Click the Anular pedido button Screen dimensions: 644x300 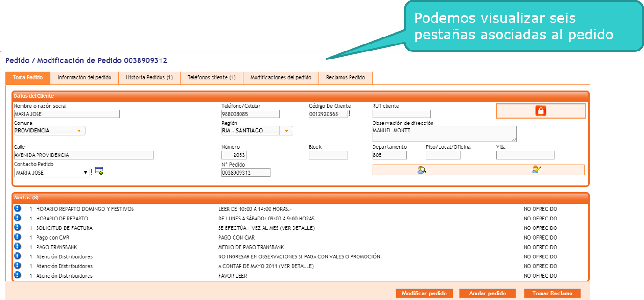(487, 293)
